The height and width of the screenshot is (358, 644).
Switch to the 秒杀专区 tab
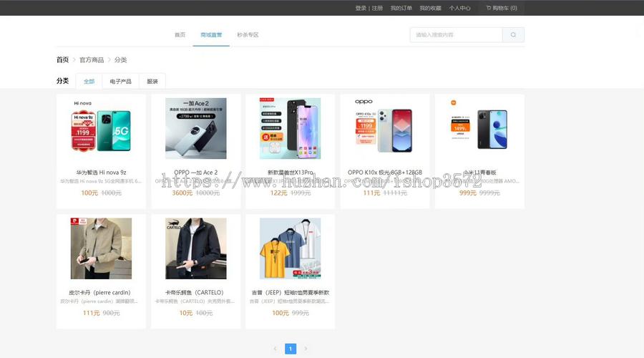coord(248,35)
